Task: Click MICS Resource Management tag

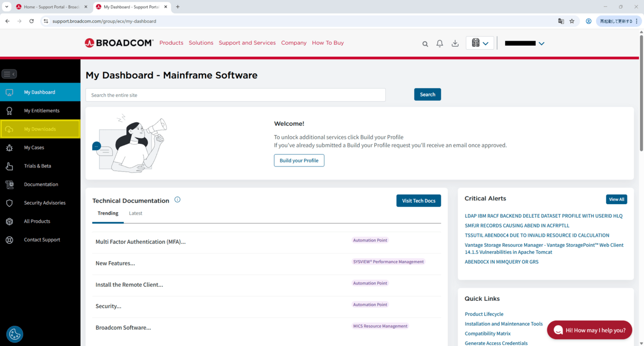Action: click(380, 326)
